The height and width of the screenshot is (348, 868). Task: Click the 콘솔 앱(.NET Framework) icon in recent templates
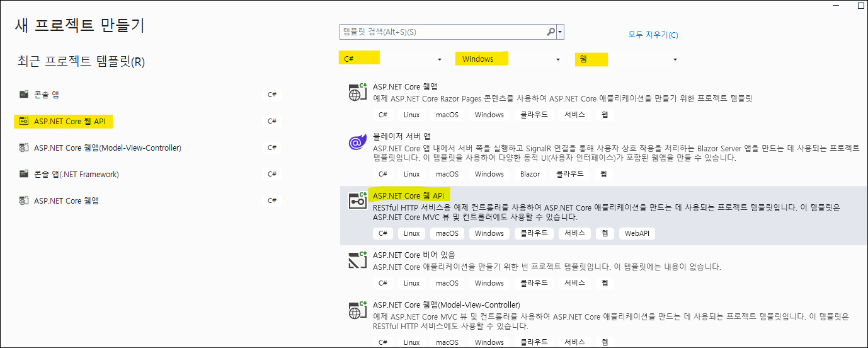24,174
